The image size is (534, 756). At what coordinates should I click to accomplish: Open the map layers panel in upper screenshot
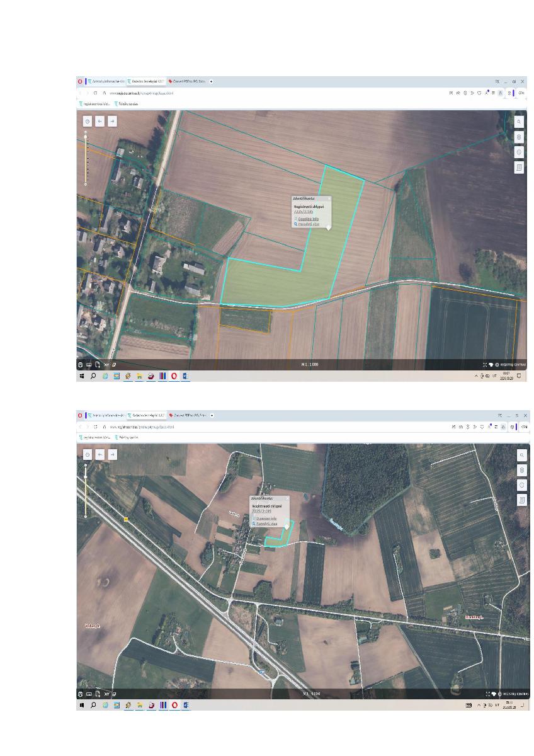[520, 137]
